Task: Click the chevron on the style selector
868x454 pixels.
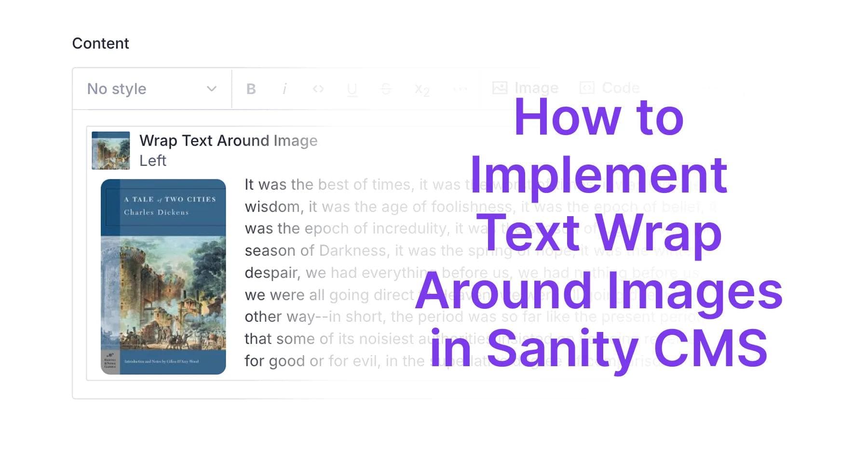Action: (211, 89)
